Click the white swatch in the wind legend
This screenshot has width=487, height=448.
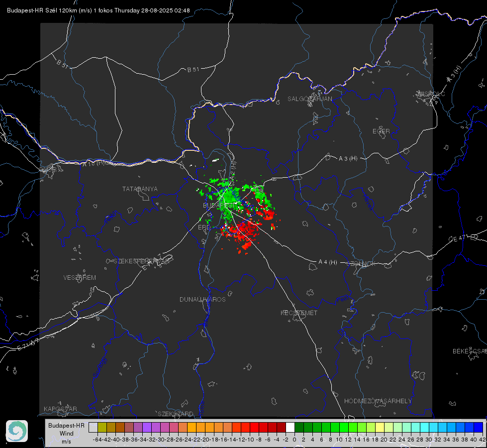click(x=290, y=427)
